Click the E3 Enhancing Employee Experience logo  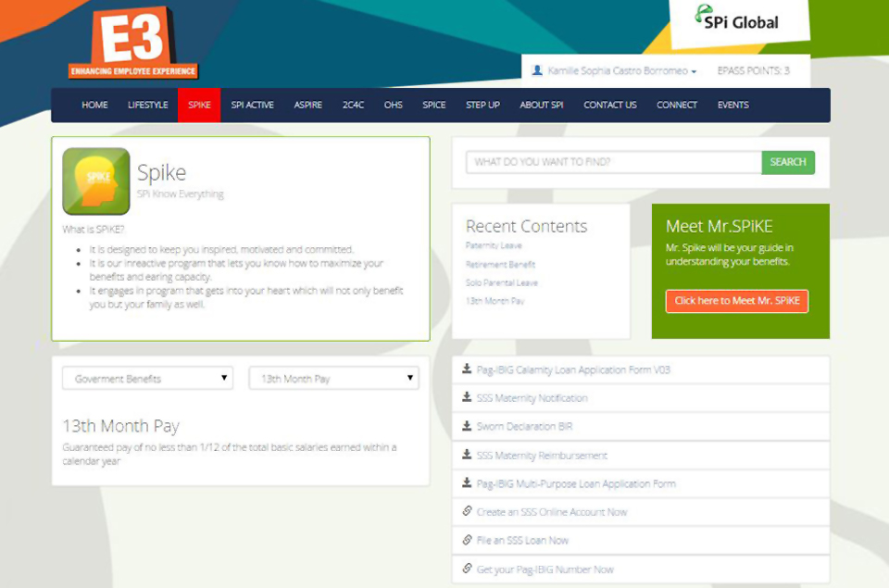pos(133,44)
